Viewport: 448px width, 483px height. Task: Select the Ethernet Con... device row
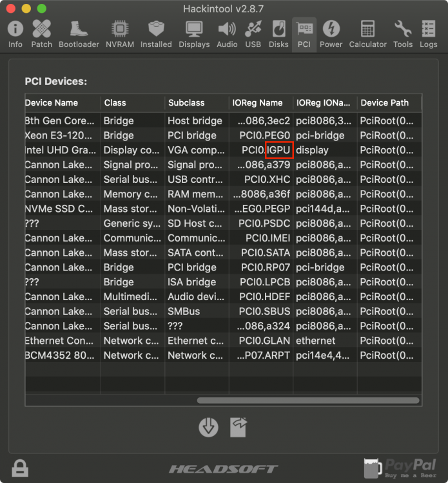223,341
